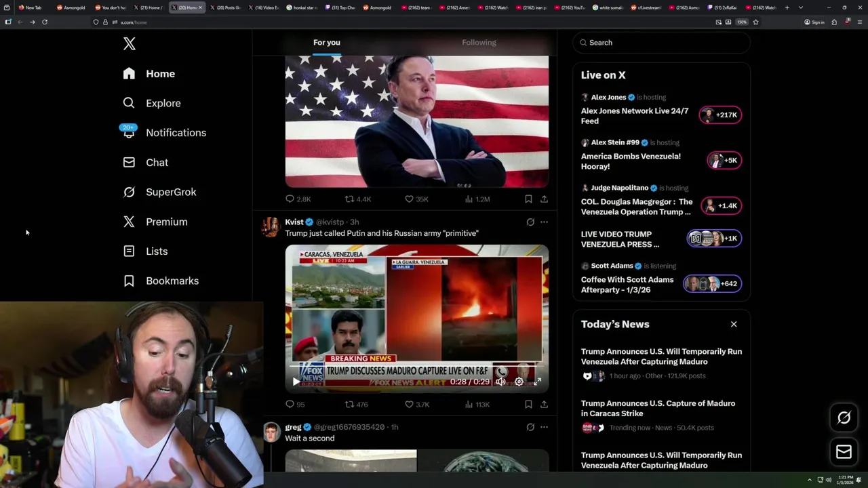Open a new browser tab with plus

787,7
